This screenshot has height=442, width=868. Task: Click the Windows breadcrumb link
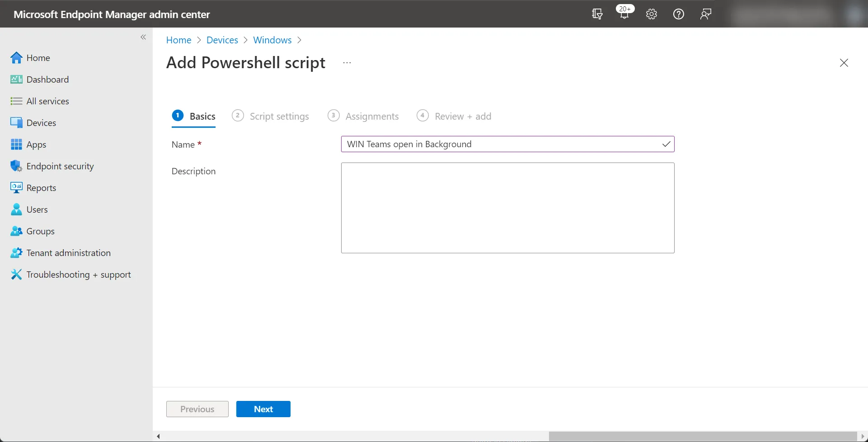(272, 40)
